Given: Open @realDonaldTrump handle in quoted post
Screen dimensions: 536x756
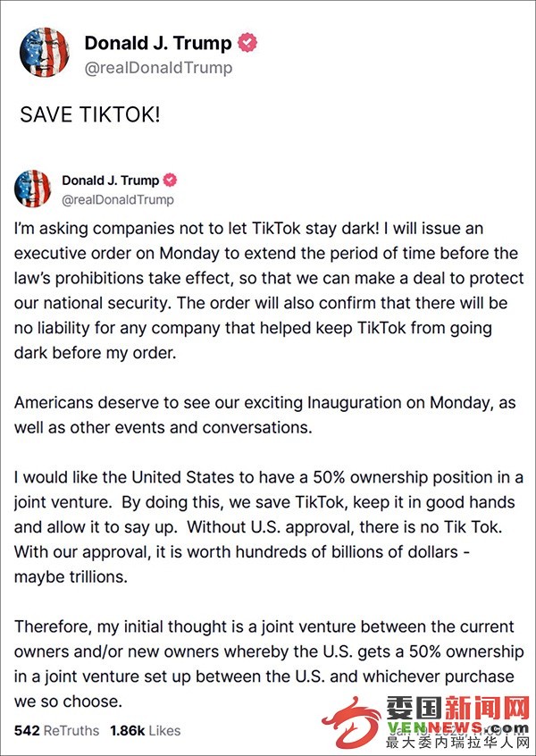Looking at the screenshot, I should [118, 199].
